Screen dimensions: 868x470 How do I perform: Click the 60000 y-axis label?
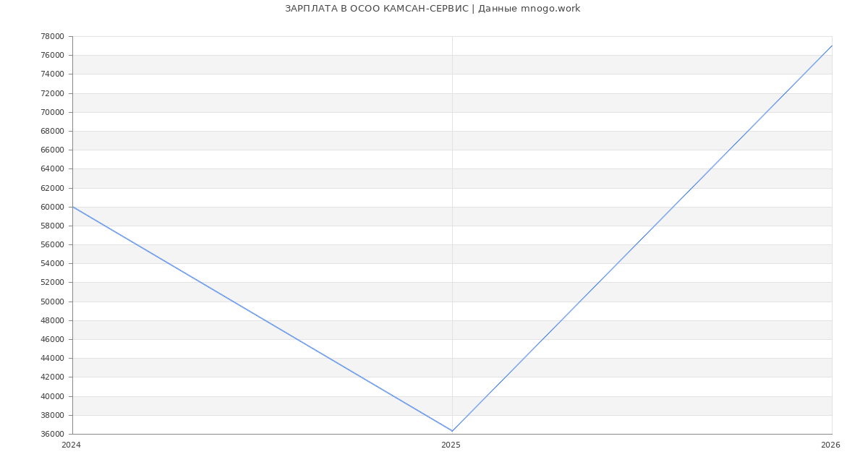(x=52, y=207)
